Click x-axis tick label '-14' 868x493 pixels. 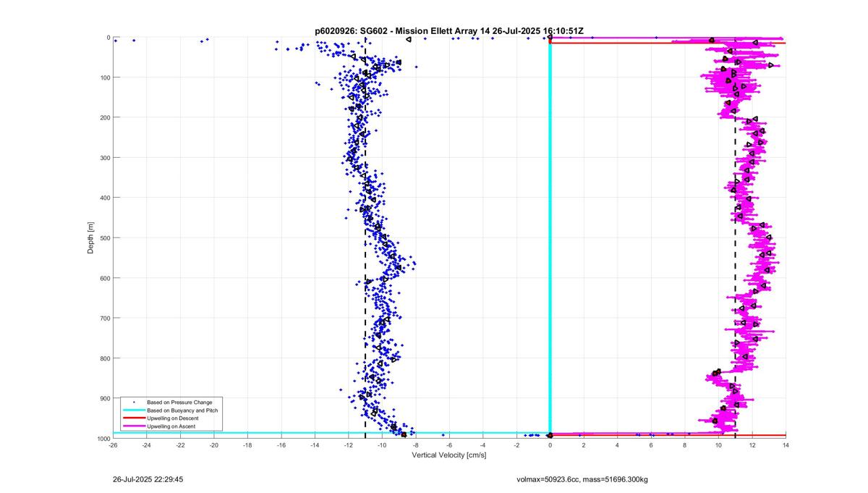315,445
